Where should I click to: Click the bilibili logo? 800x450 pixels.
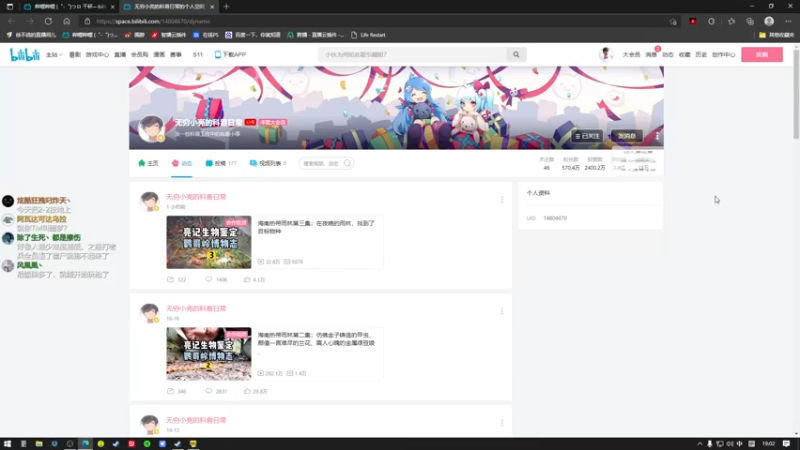tap(24, 55)
